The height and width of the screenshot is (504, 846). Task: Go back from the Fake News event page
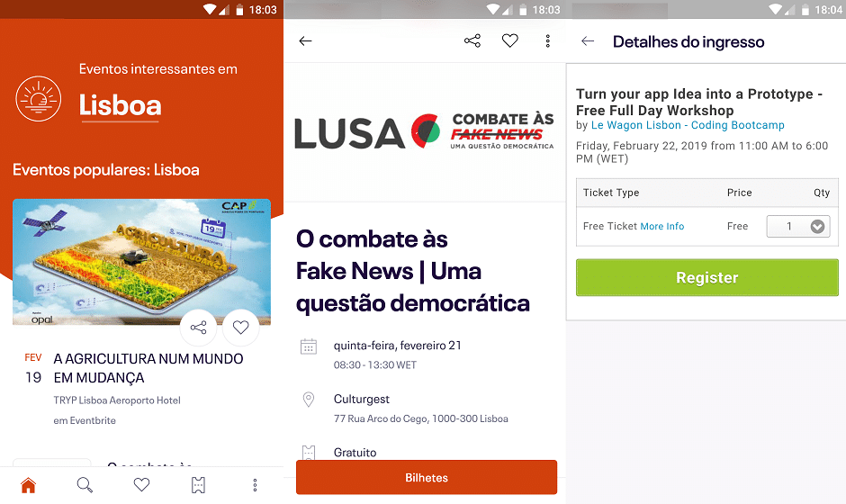305,41
